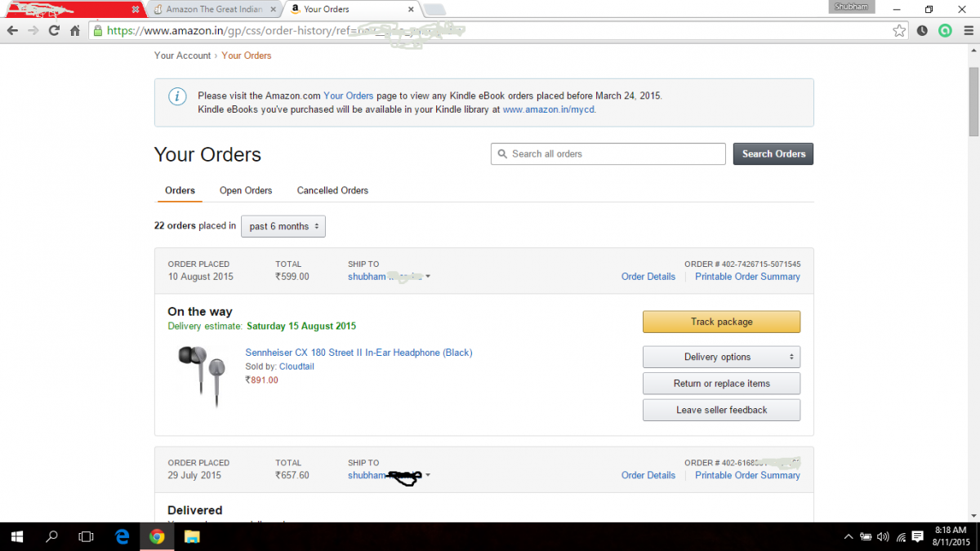Click the green extension icon in toolbar
The width and height of the screenshot is (980, 551).
[x=945, y=30]
